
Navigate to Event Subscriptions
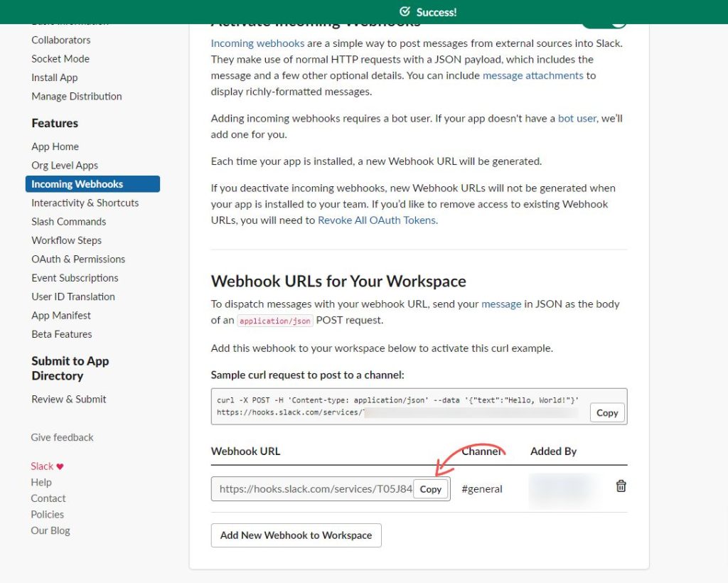coord(75,278)
